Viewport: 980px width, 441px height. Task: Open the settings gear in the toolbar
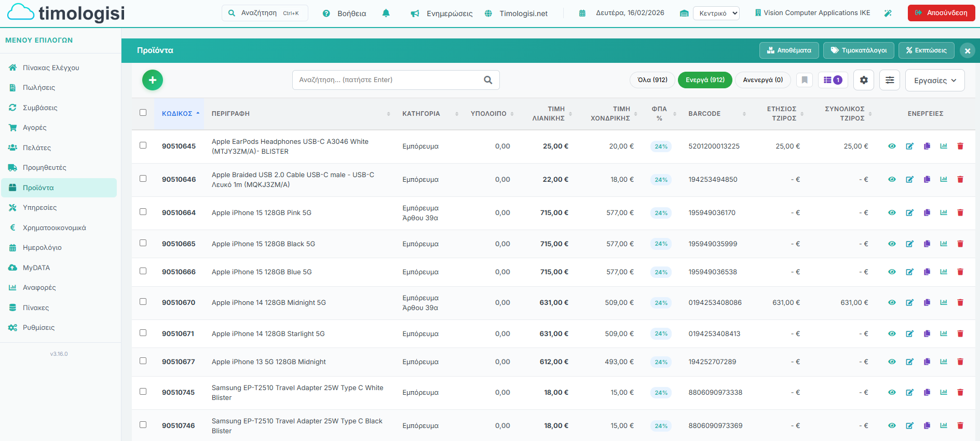[x=864, y=80]
